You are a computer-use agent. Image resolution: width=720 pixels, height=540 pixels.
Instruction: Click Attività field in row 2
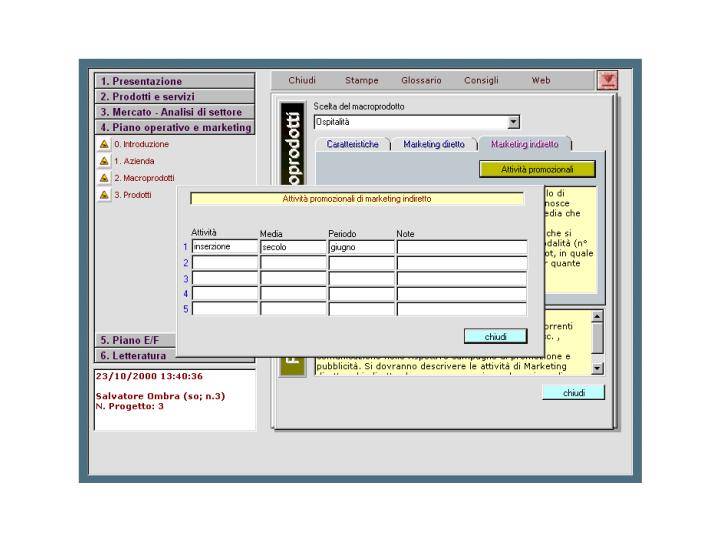[x=225, y=263]
